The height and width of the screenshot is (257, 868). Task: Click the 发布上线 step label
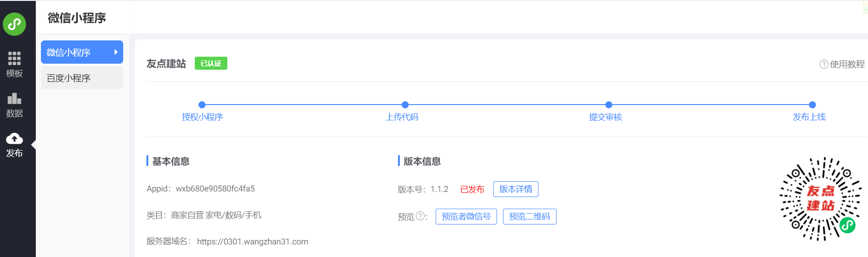809,117
